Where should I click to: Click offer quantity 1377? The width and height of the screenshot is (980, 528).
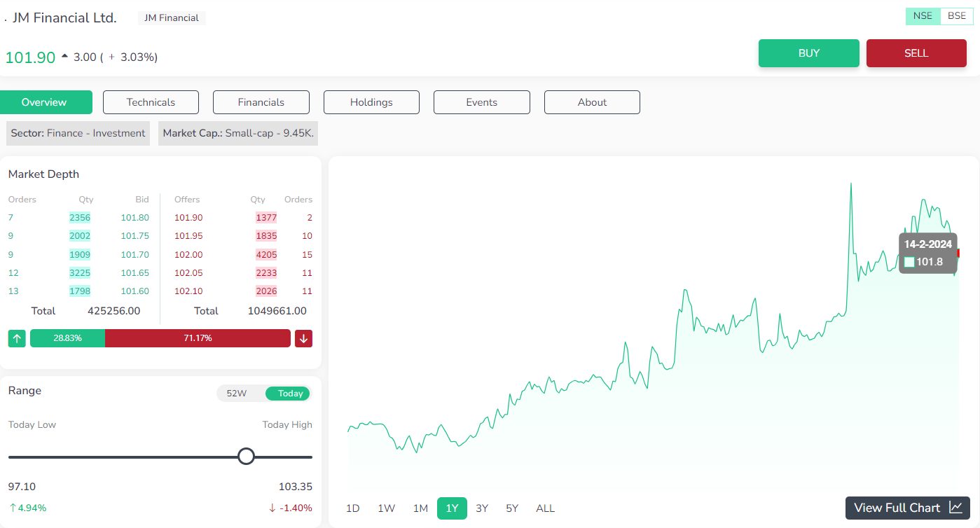pos(266,218)
